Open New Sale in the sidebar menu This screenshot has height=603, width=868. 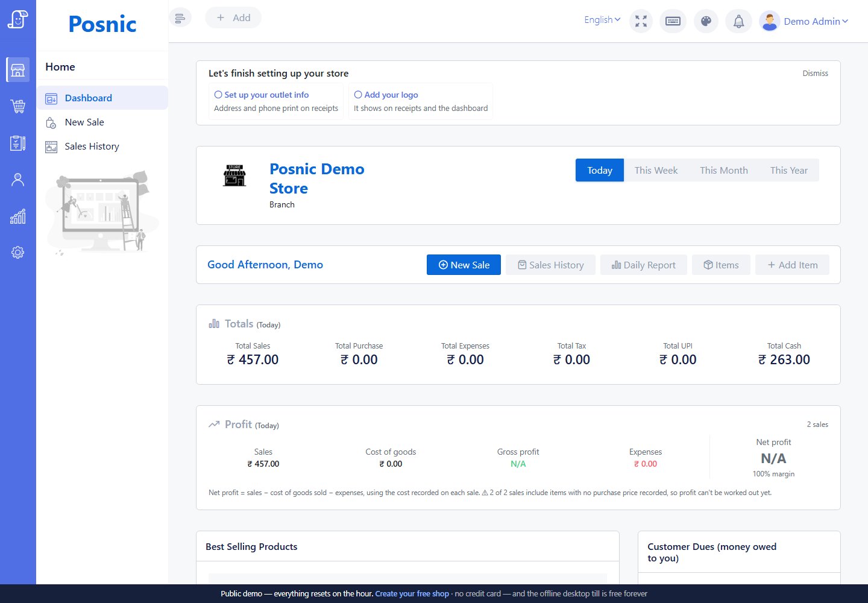click(102, 122)
